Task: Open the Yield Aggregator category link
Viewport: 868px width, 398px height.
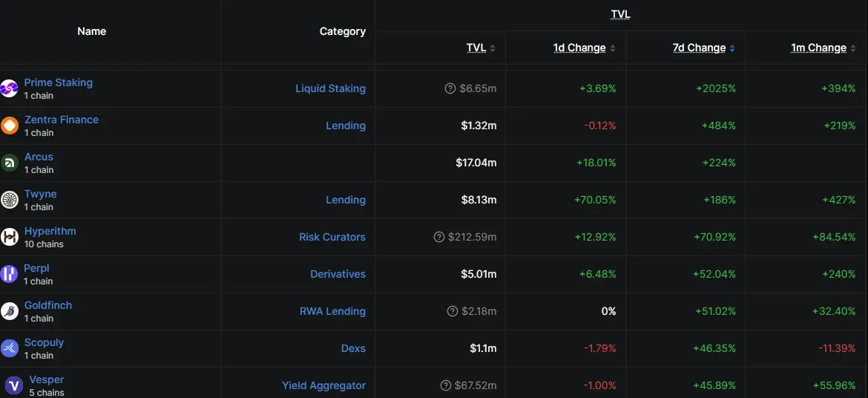Action: point(324,386)
